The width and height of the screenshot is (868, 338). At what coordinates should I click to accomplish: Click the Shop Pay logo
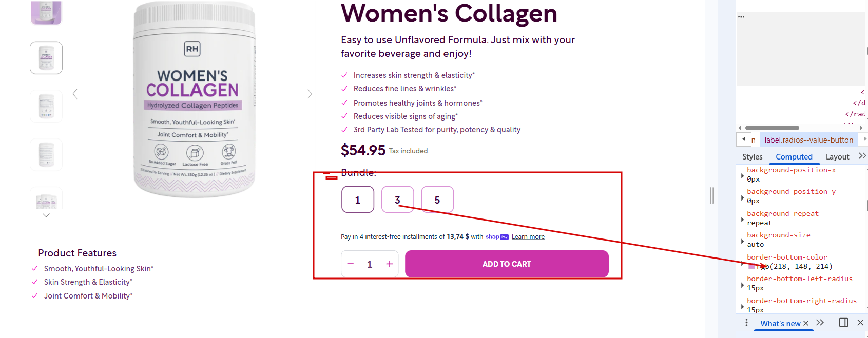(x=497, y=237)
